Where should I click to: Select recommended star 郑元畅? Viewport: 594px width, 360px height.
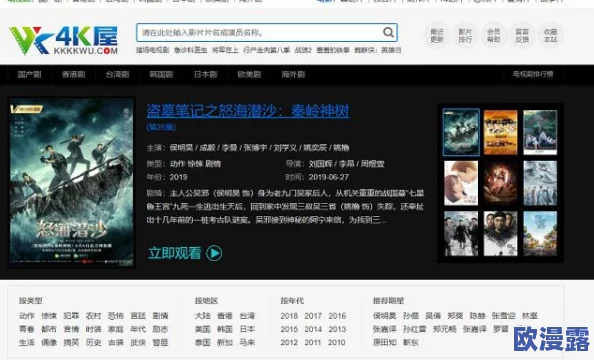(444, 329)
